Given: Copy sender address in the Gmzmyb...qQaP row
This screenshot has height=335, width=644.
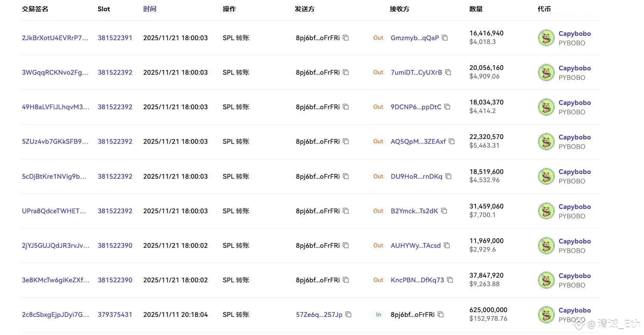Looking at the screenshot, I should [346, 38].
